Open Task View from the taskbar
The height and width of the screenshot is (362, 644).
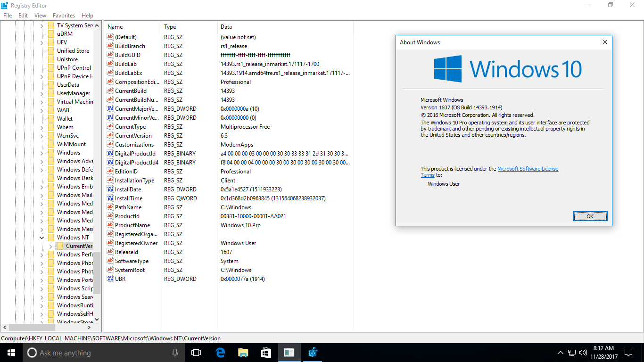pyautogui.click(x=196, y=353)
